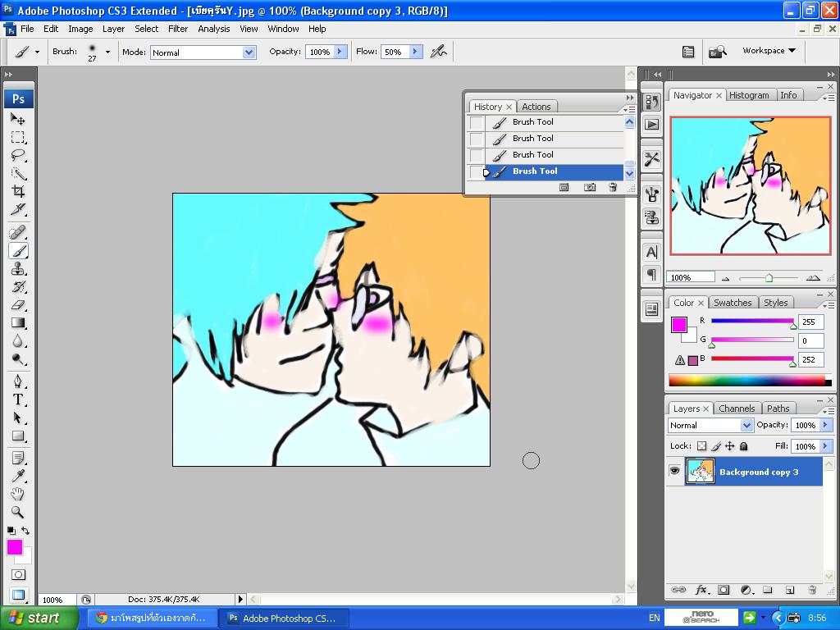Set history brush source for first Brush Tool state
Screen dimensions: 840x630
[x=477, y=123]
